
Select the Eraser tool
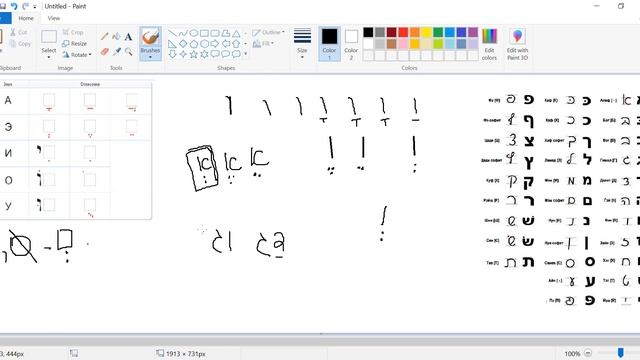104,51
